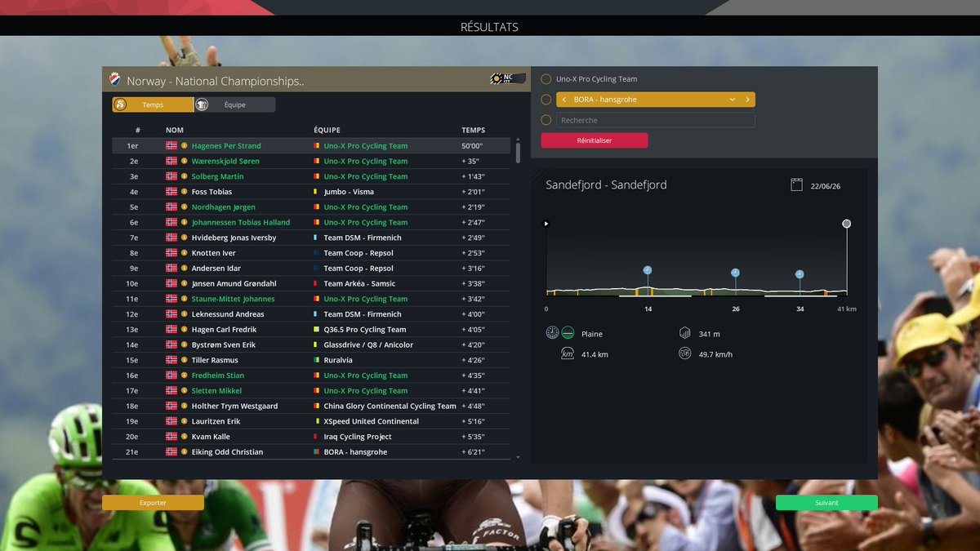980x551 pixels.
Task: Select rider Bystrøm Sven Erik
Action: click(x=223, y=344)
